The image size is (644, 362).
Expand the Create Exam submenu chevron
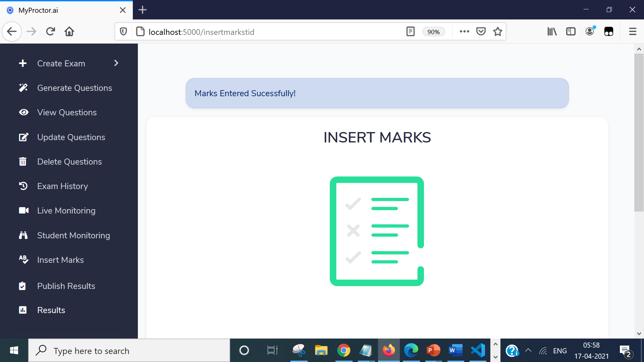pyautogui.click(x=116, y=63)
